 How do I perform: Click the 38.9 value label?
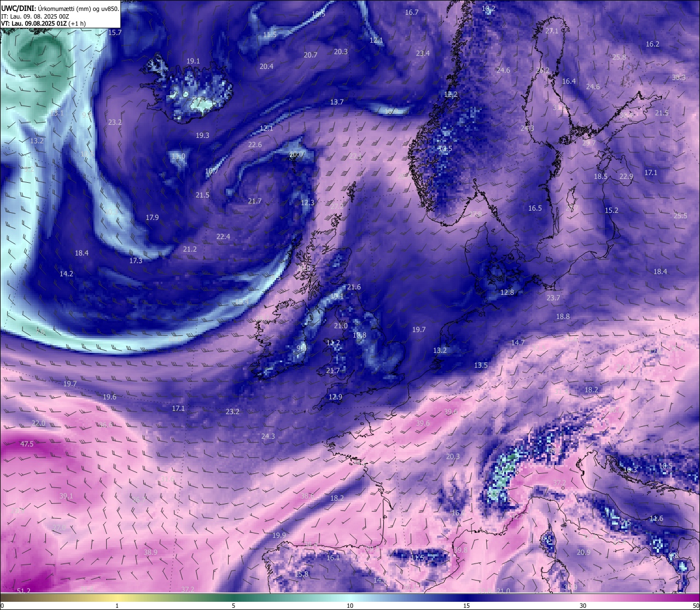[x=150, y=552]
